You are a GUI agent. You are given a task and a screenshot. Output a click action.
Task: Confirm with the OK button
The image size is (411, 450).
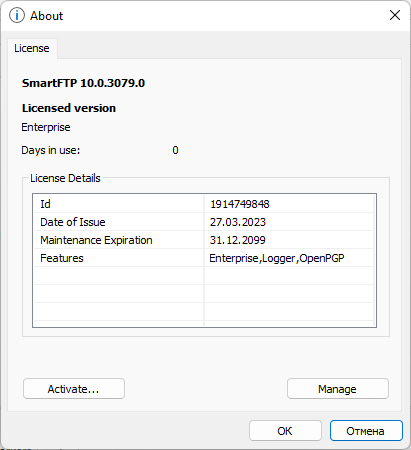pos(285,431)
